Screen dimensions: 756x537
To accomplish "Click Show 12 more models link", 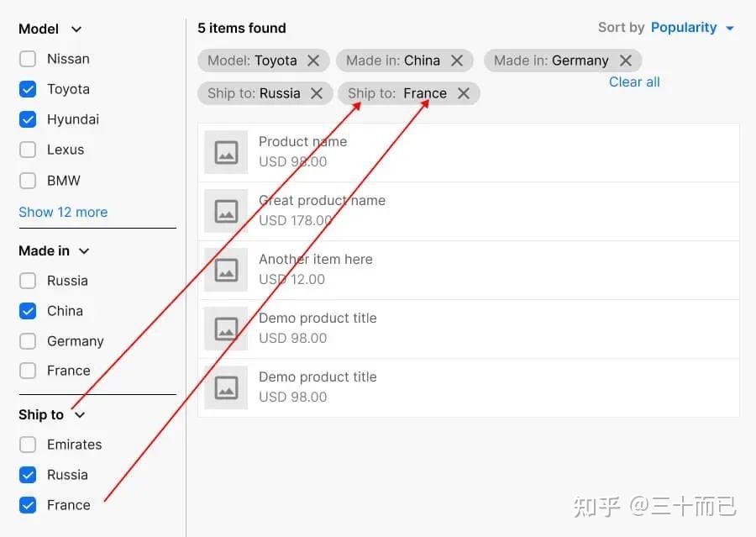I will coord(63,213).
